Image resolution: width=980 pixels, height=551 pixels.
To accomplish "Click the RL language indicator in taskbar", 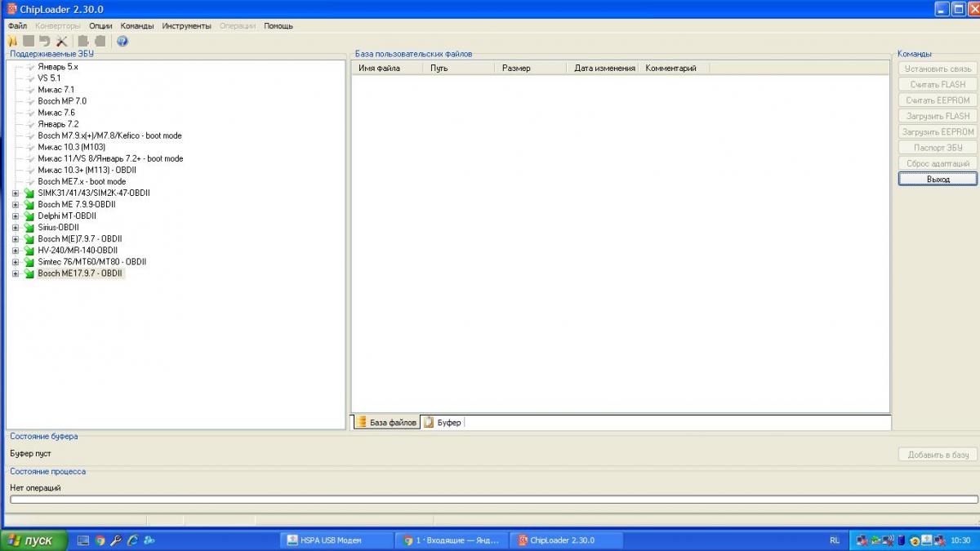I will click(x=834, y=540).
